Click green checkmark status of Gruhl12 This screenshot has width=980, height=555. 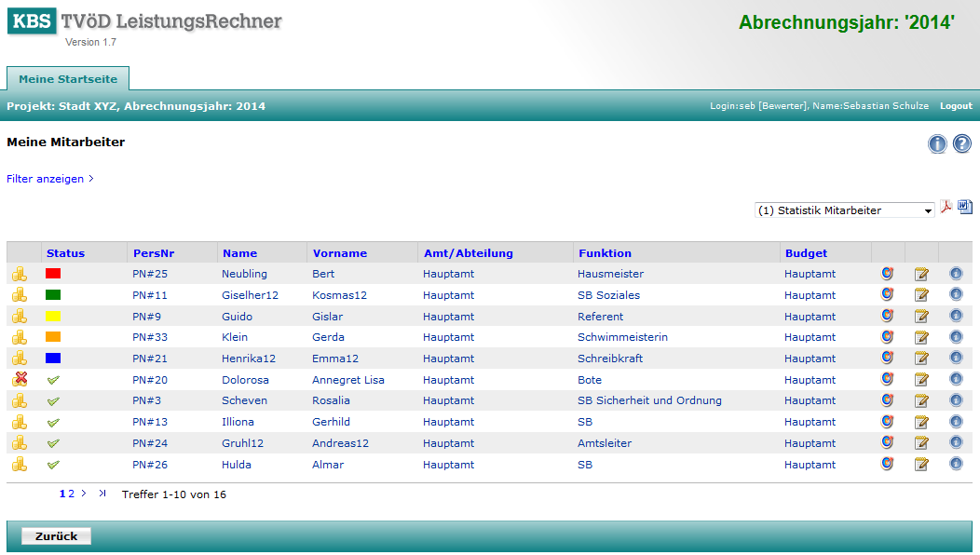(x=53, y=443)
